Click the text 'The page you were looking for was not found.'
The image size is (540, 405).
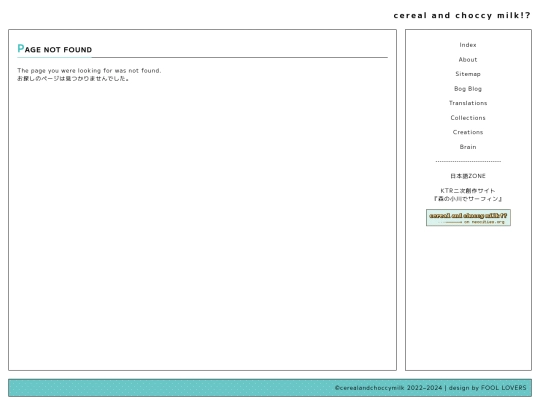tap(89, 71)
